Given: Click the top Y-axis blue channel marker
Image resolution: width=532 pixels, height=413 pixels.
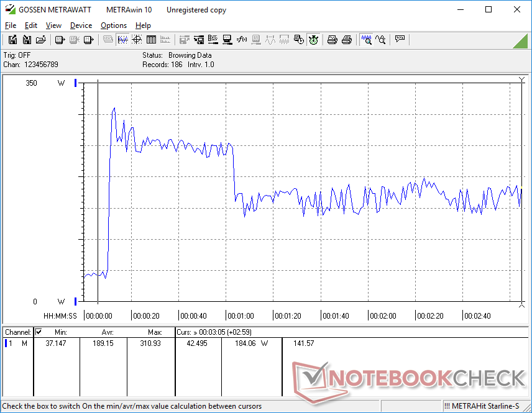Looking at the screenshot, I should (75, 83).
